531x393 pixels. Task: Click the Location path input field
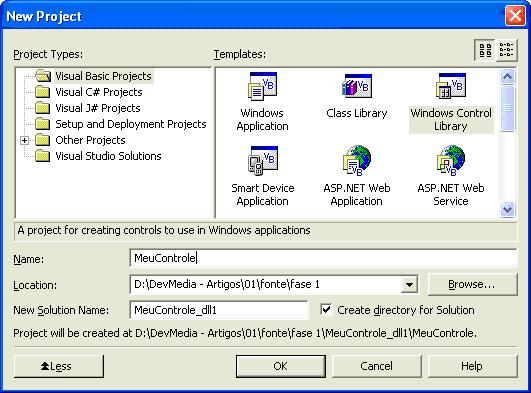pyautogui.click(x=266, y=284)
